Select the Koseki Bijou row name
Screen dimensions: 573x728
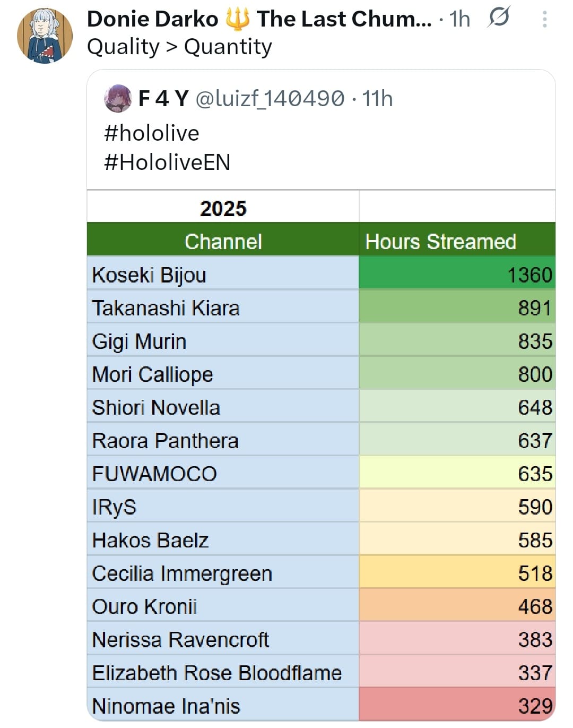pyautogui.click(x=149, y=275)
